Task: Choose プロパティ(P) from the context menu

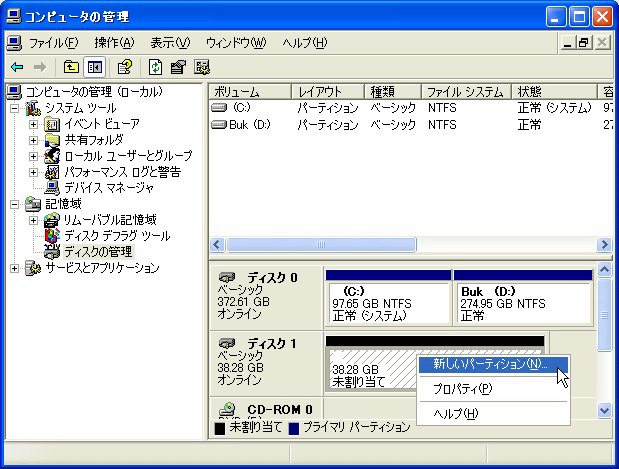Action: tap(461, 388)
